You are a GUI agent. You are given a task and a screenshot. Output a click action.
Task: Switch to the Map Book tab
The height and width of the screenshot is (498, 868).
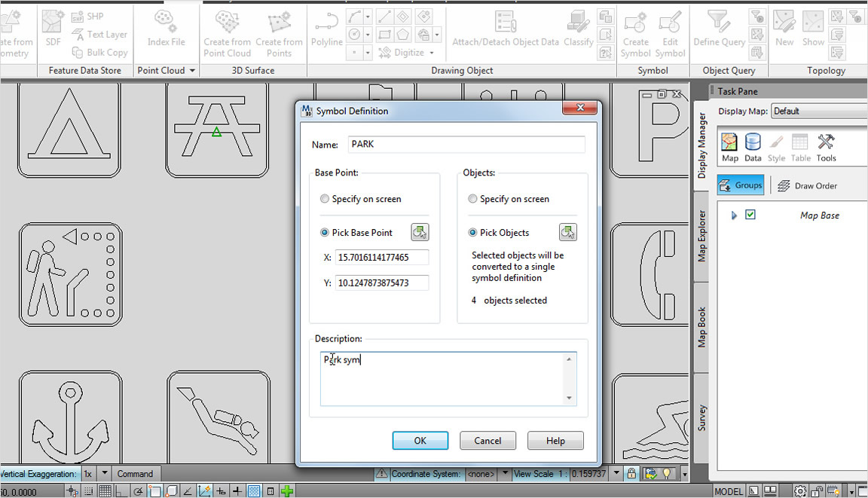702,327
